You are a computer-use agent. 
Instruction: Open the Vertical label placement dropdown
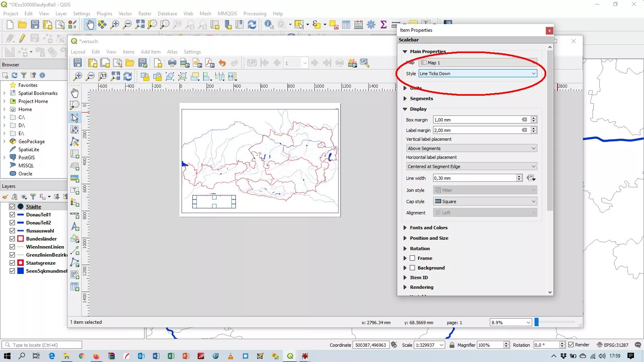click(472, 148)
